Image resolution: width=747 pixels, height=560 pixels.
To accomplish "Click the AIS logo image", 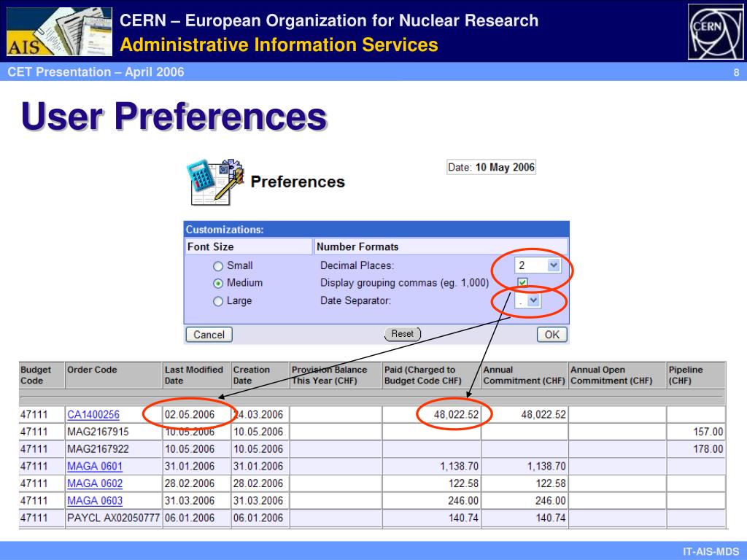I will coord(60,31).
